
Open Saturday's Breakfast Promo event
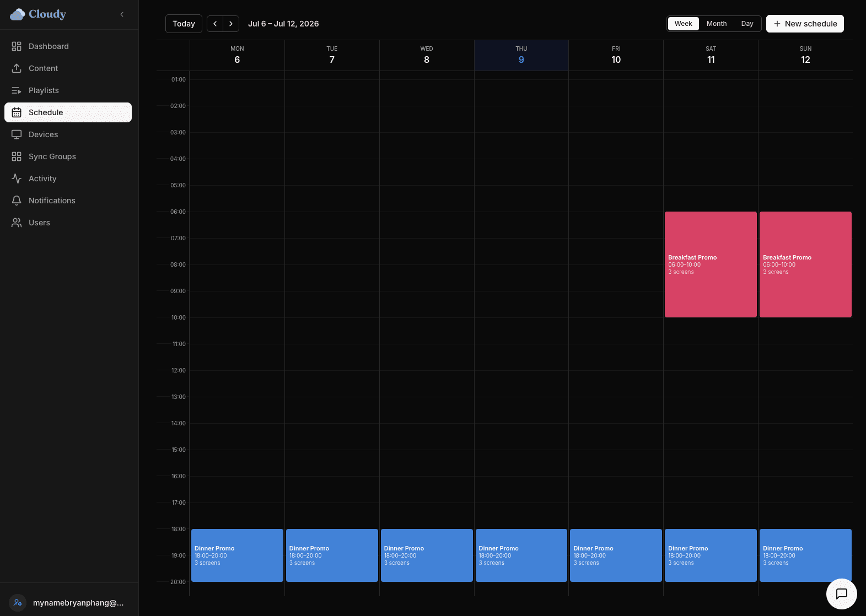[x=711, y=264]
